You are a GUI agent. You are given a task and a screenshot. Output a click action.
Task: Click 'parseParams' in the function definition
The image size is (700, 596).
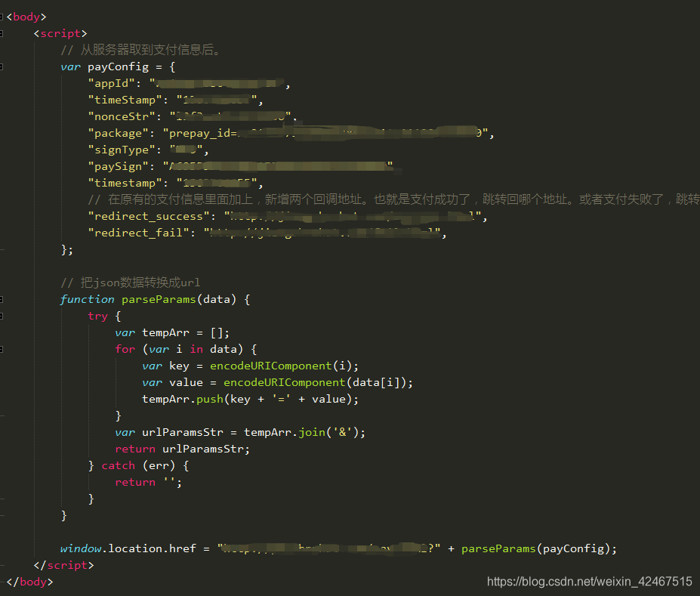tap(159, 300)
